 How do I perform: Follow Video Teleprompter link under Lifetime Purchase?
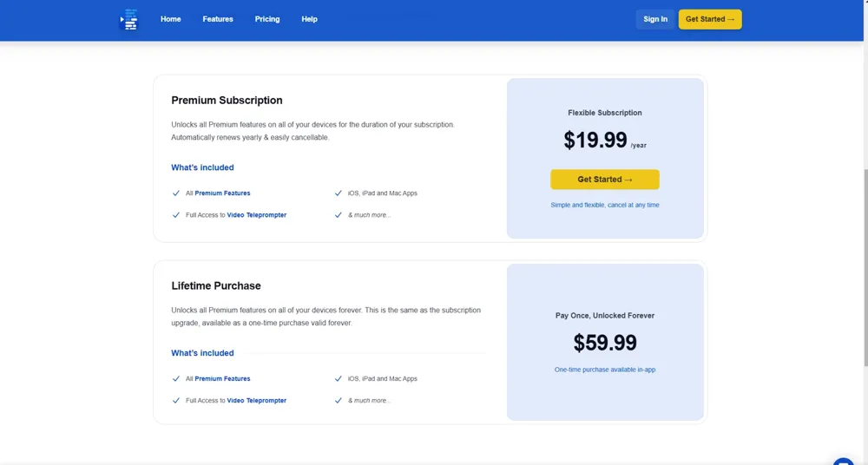coord(256,401)
